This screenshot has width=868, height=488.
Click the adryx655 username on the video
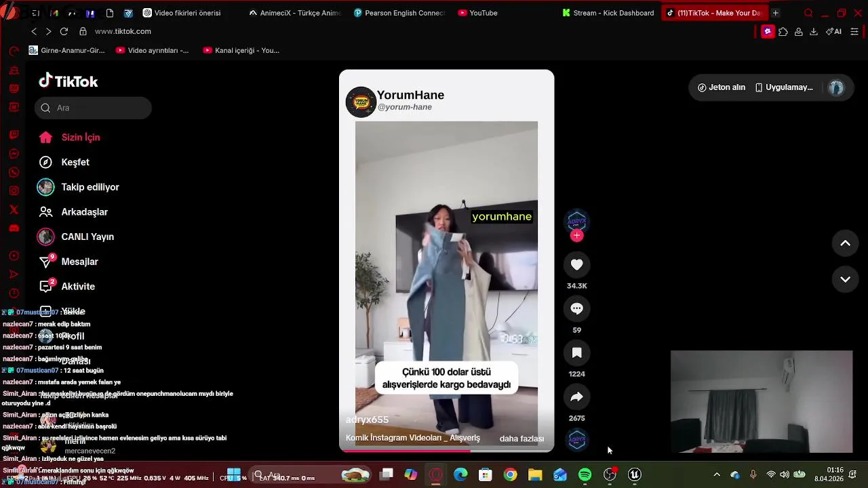point(367,420)
